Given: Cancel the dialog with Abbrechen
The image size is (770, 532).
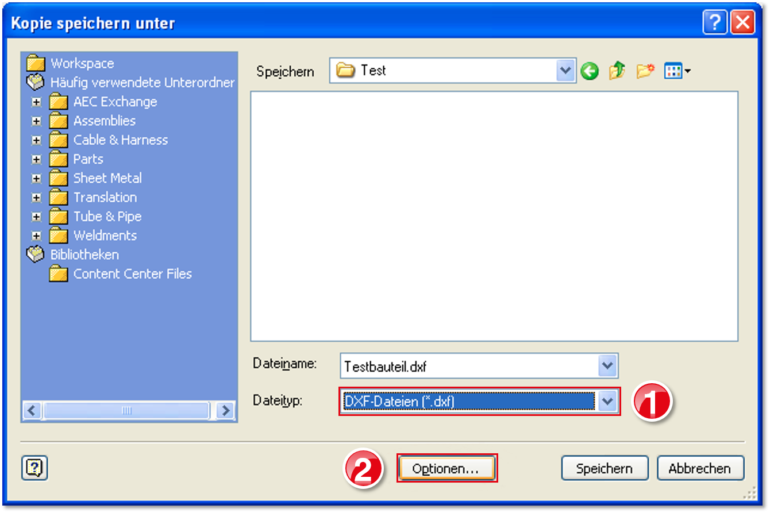Looking at the screenshot, I should [x=699, y=468].
